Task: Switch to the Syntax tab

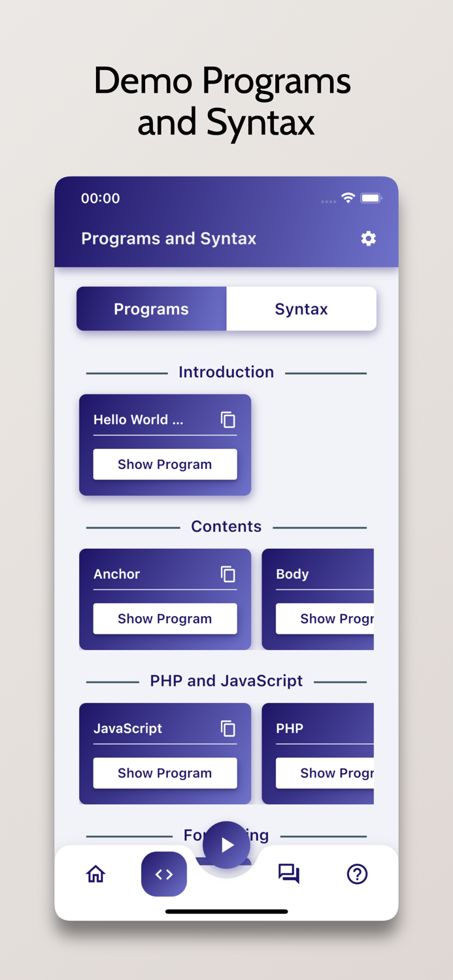Action: pos(301,308)
